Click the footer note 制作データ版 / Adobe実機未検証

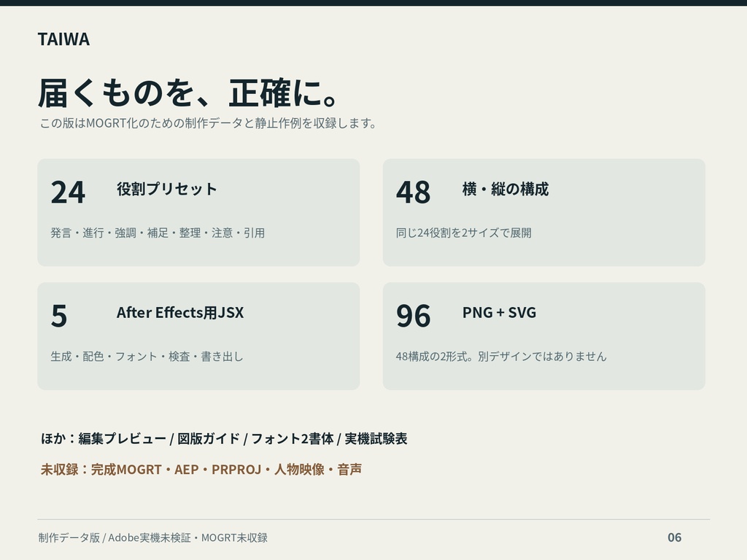point(153,537)
